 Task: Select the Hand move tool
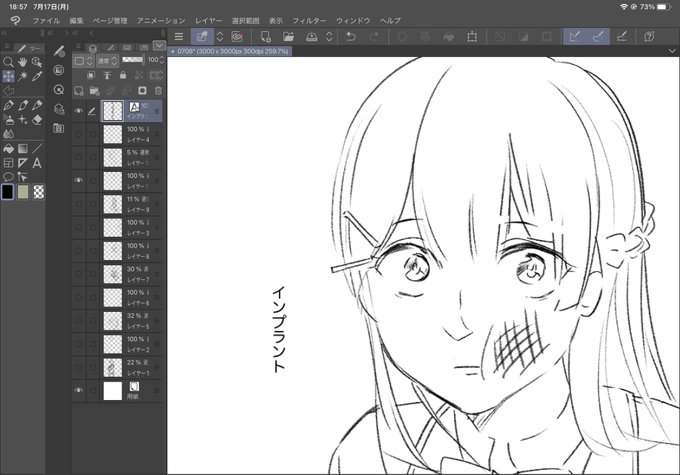point(23,62)
